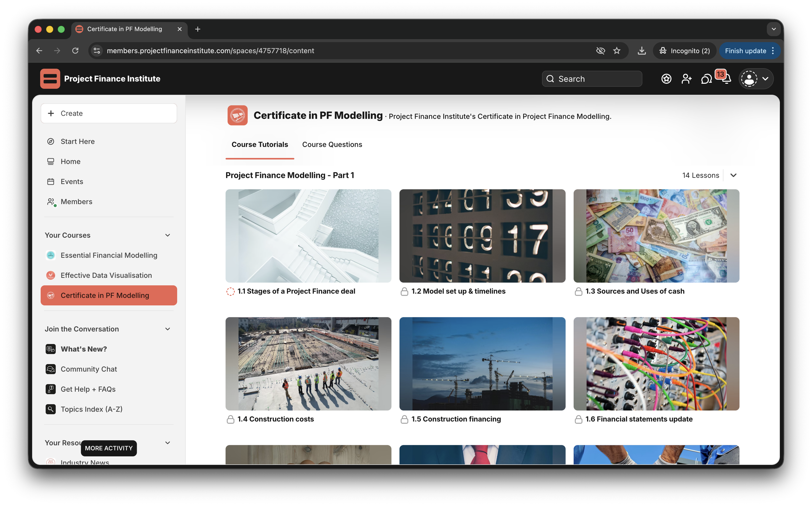Click the browser downloads icon

(x=641, y=51)
